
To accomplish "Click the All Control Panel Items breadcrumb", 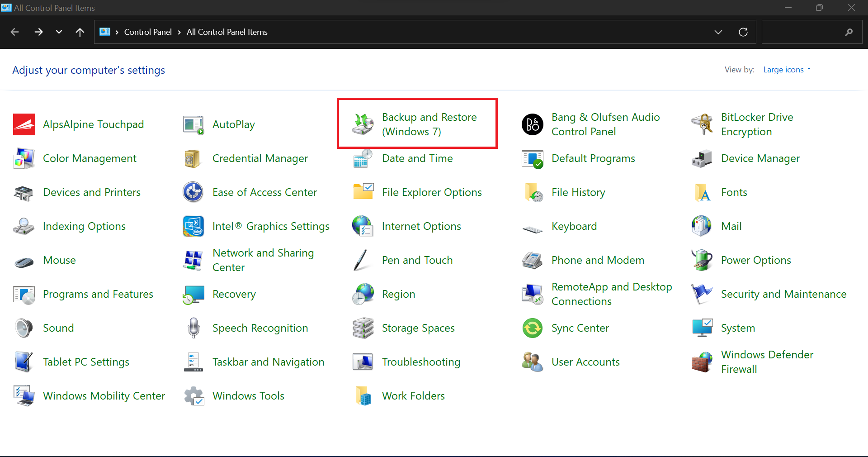I will click(227, 32).
